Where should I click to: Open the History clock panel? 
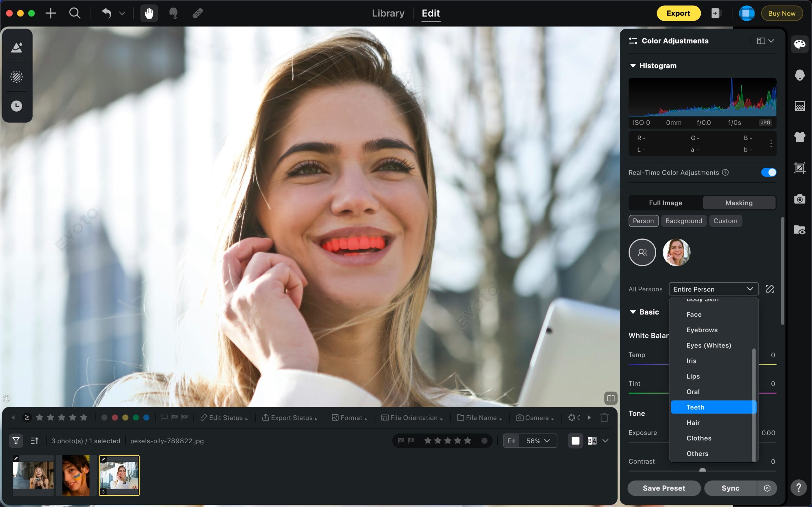coord(16,106)
